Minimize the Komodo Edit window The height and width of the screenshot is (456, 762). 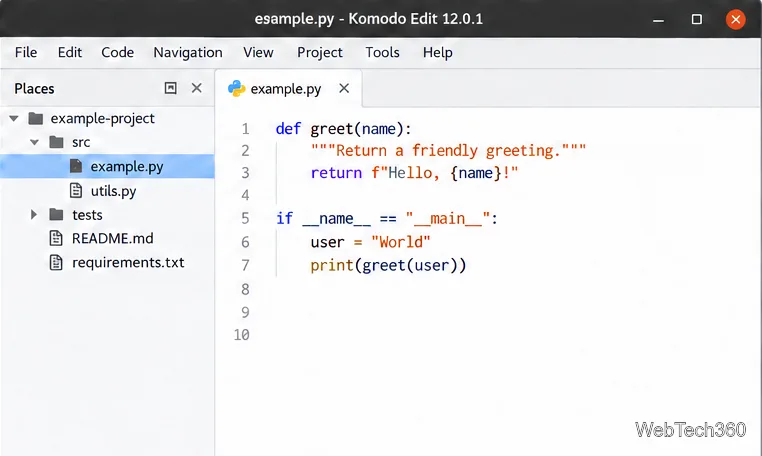[x=658, y=19]
